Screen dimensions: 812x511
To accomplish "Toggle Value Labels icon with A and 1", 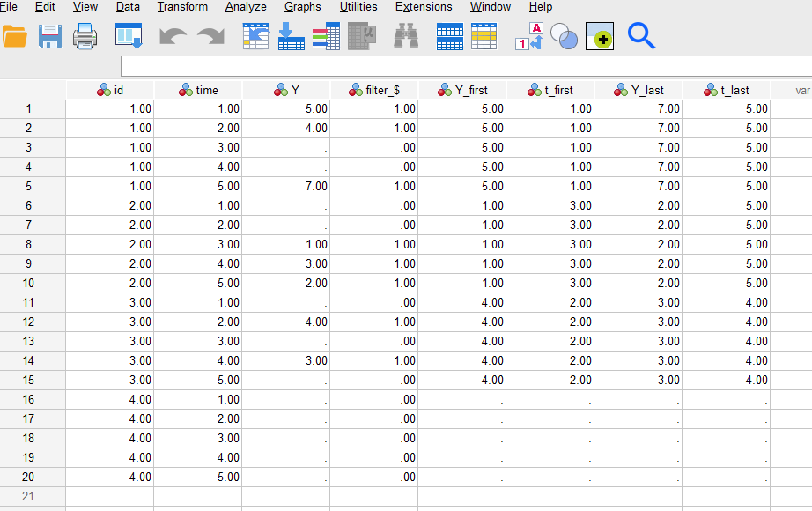I will (x=528, y=36).
